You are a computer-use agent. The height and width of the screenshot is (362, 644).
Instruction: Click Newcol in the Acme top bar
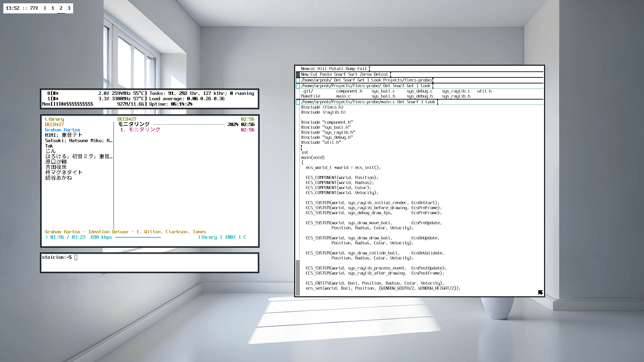click(x=308, y=69)
